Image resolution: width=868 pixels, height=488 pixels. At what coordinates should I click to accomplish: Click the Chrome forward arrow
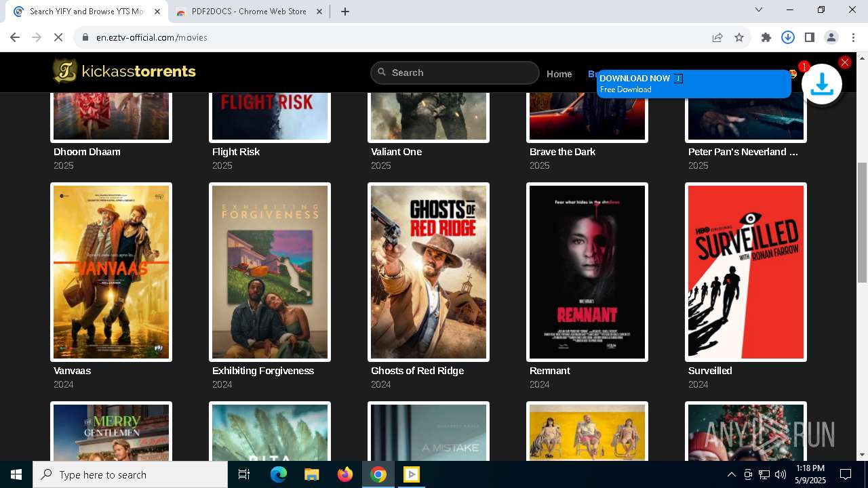[37, 37]
